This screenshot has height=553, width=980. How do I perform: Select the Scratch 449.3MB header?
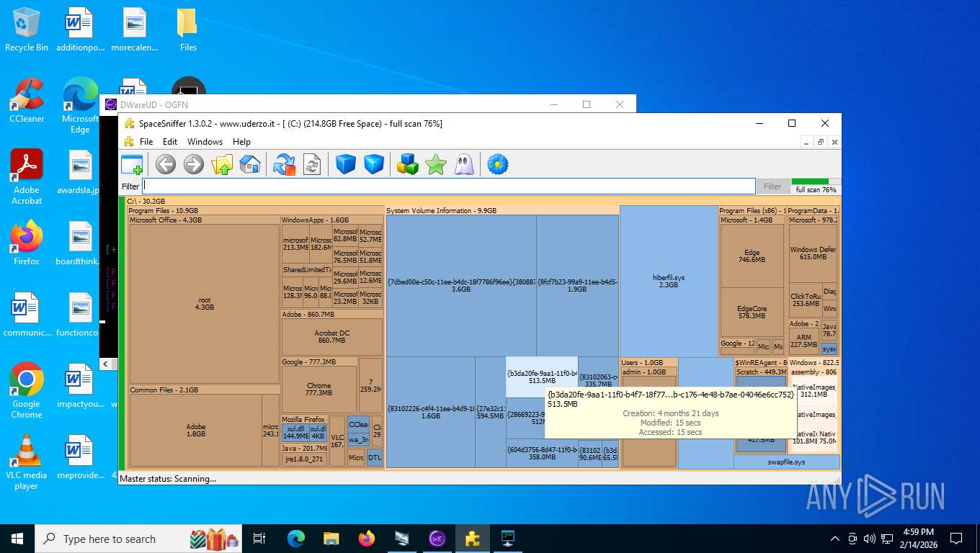pyautogui.click(x=762, y=372)
